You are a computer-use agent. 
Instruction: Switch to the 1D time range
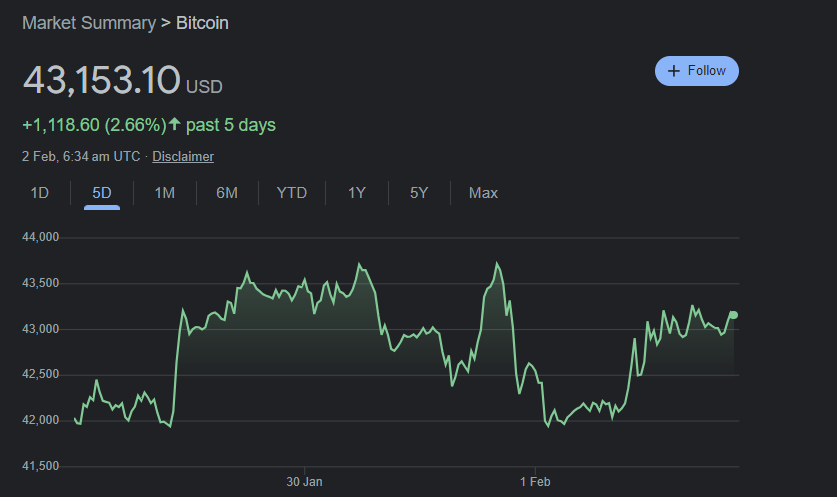tap(40, 193)
